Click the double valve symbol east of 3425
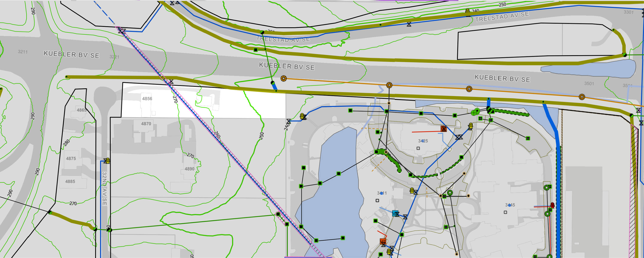This screenshot has height=258, width=644. 459,137
